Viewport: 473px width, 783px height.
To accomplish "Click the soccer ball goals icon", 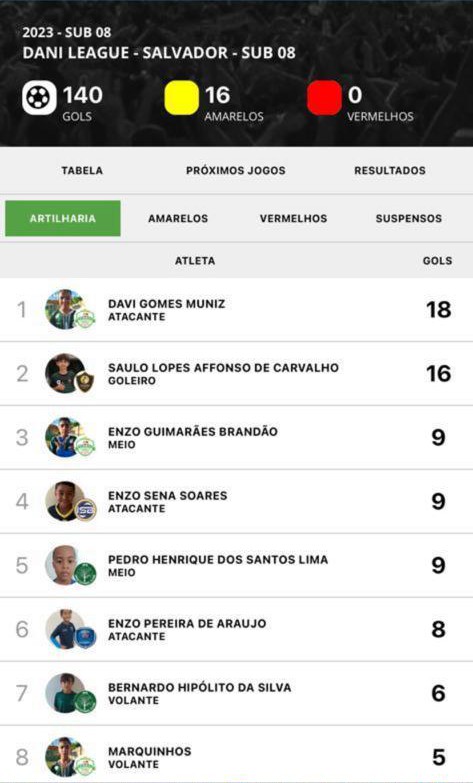I will click(39, 98).
